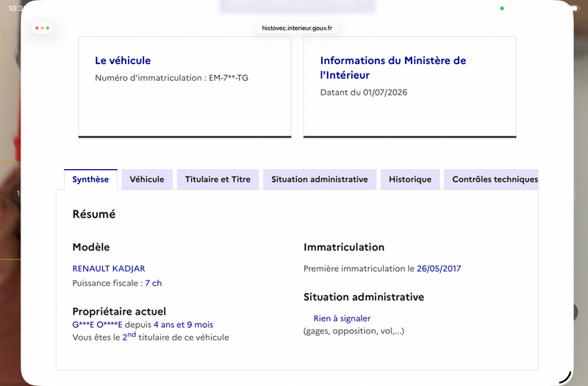Click the Rien à signaler status
This screenshot has height=386, width=588.
pyautogui.click(x=342, y=318)
